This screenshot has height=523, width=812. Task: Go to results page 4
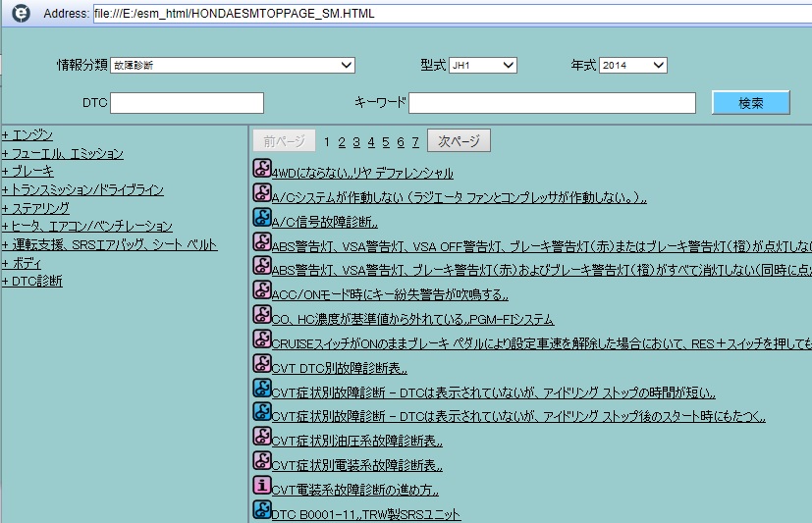[371, 141]
